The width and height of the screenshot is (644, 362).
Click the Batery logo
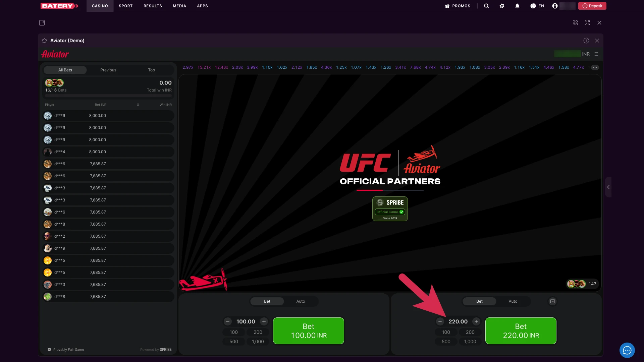click(x=59, y=6)
